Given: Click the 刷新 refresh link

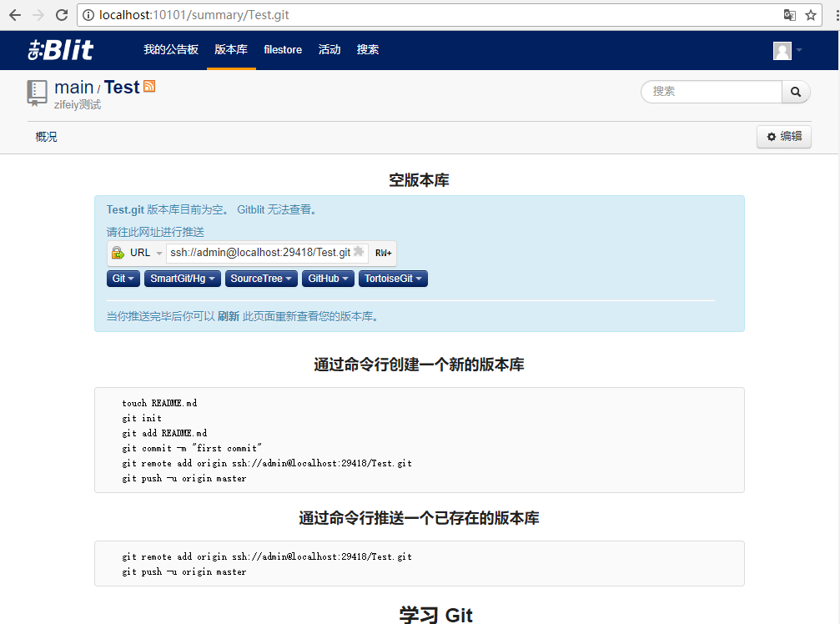Looking at the screenshot, I should pyautogui.click(x=229, y=316).
